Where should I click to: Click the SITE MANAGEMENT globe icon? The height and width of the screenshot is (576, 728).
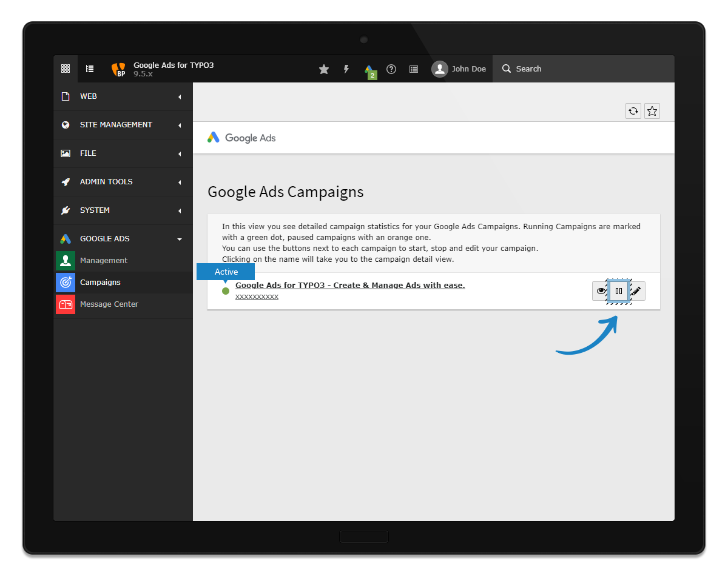coord(66,125)
